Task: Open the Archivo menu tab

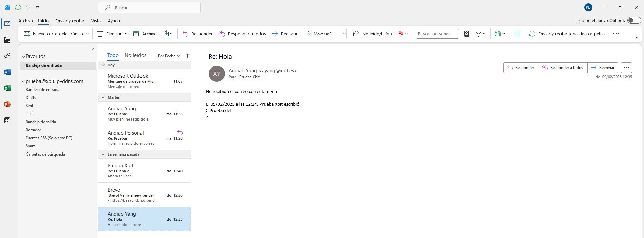Action: [26, 21]
